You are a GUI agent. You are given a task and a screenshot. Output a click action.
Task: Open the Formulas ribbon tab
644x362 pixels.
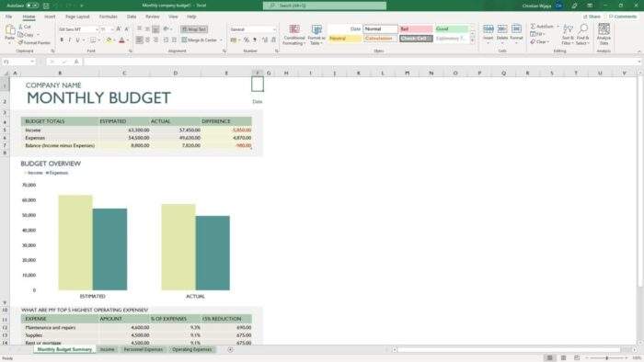click(108, 17)
